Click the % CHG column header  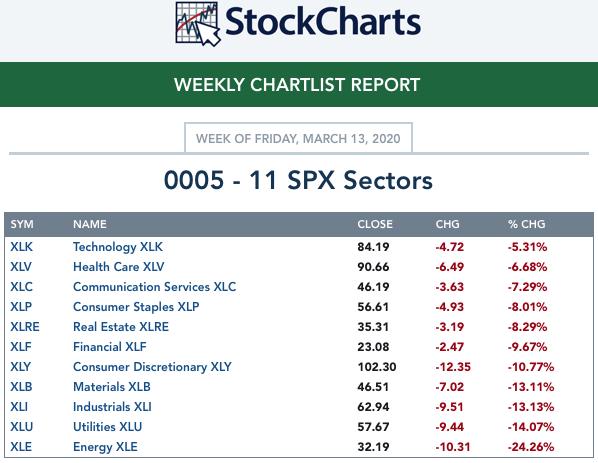pos(527,224)
